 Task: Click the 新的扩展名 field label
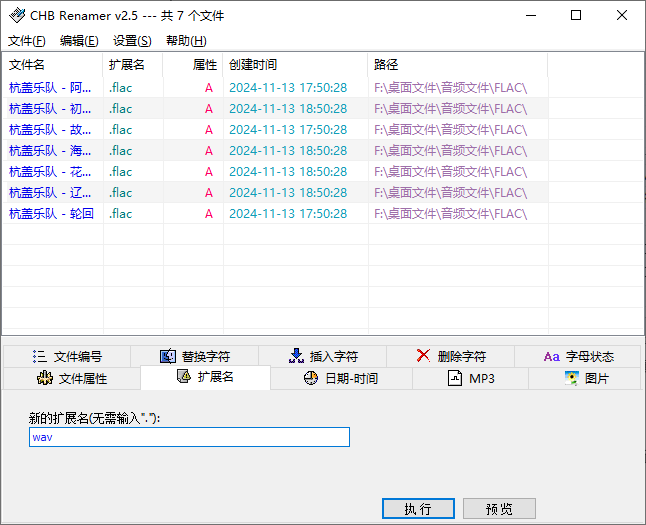coord(94,418)
